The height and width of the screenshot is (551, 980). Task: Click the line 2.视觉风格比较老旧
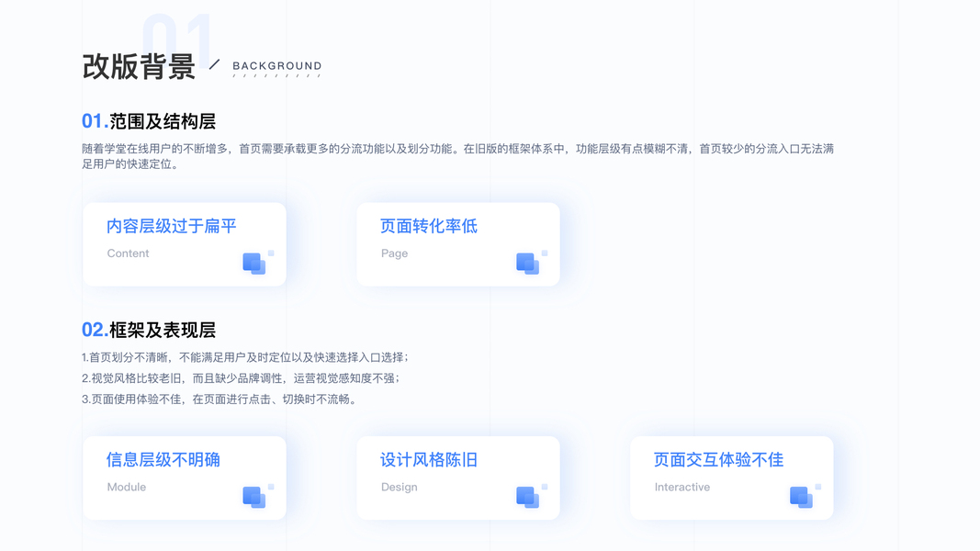coord(241,378)
